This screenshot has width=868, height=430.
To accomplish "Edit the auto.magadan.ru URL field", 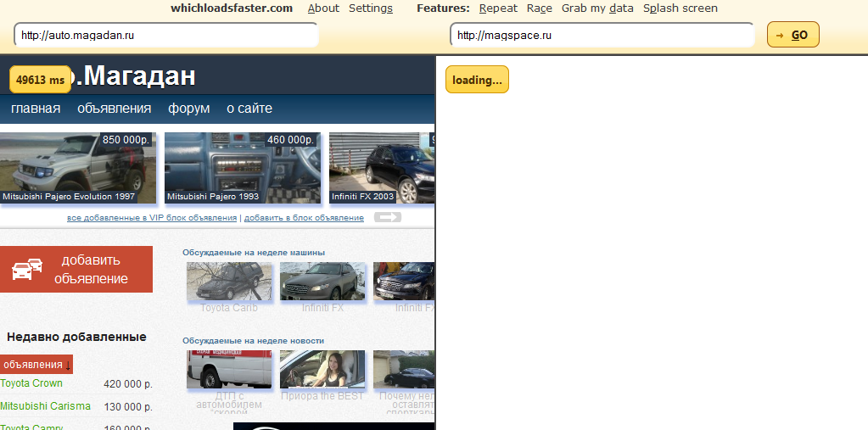I will tap(165, 36).
